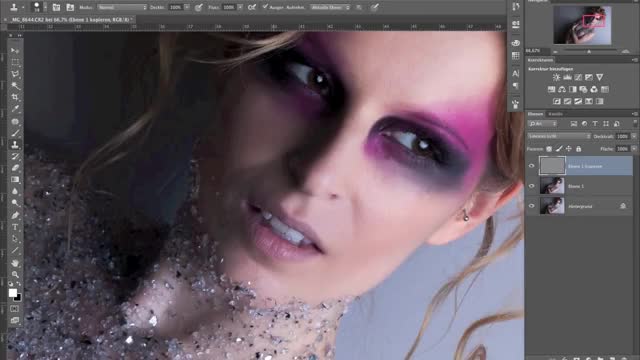The width and height of the screenshot is (640, 360).
Task: Select the Eraser tool
Action: [x=15, y=168]
